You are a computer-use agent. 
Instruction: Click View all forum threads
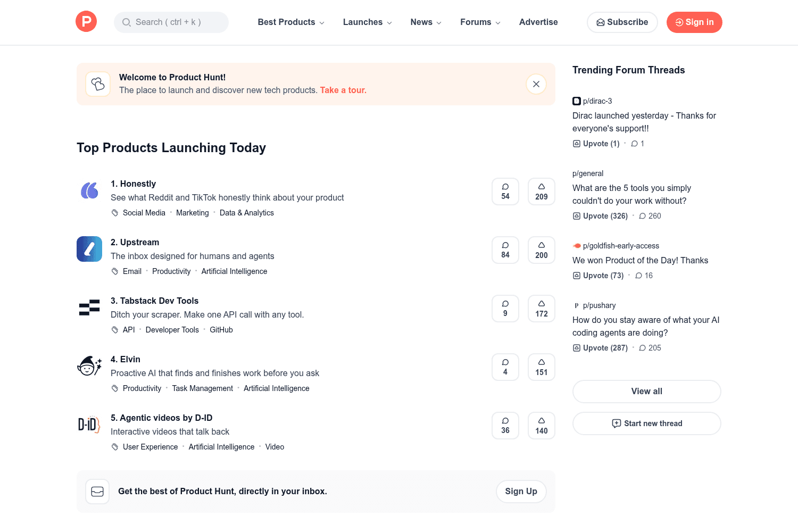coord(647,392)
